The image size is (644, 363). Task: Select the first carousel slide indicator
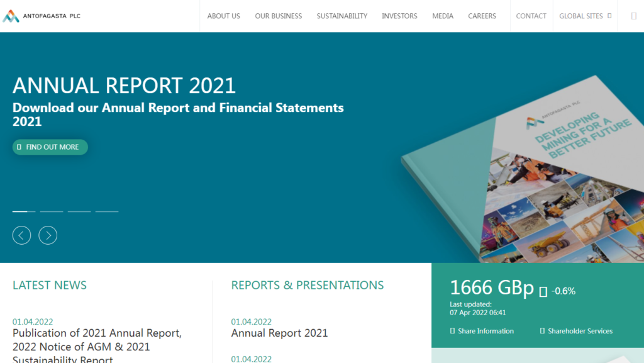click(x=24, y=211)
